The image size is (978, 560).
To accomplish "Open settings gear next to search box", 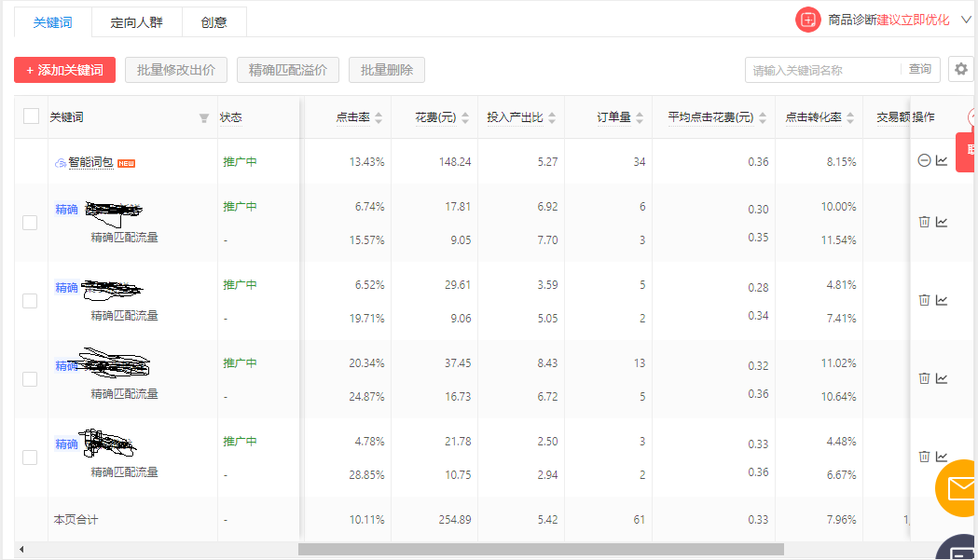I will [961, 69].
